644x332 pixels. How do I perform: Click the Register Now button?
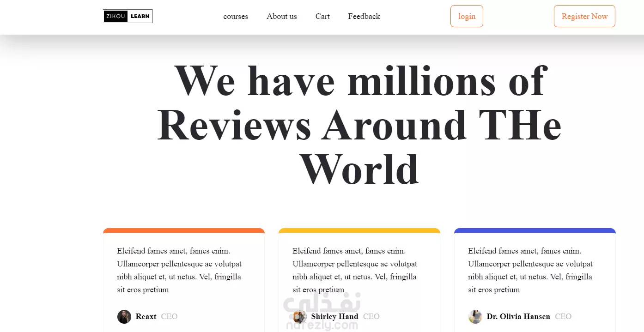pyautogui.click(x=584, y=16)
